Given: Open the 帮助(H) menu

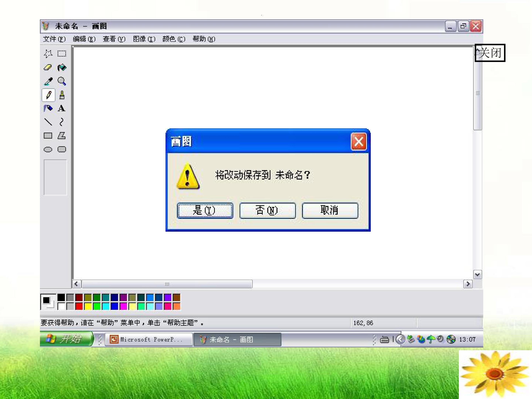Looking at the screenshot, I should (204, 39).
